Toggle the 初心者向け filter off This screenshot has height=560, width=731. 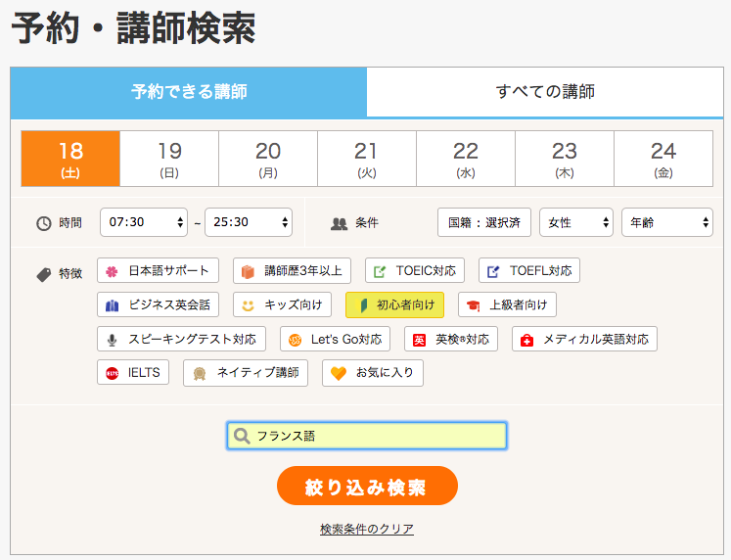pyautogui.click(x=394, y=305)
